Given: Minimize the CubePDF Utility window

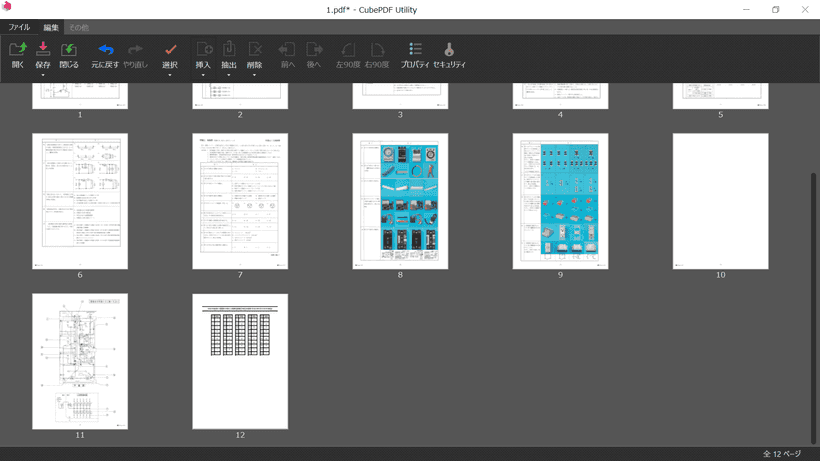Looking at the screenshot, I should [746, 9].
